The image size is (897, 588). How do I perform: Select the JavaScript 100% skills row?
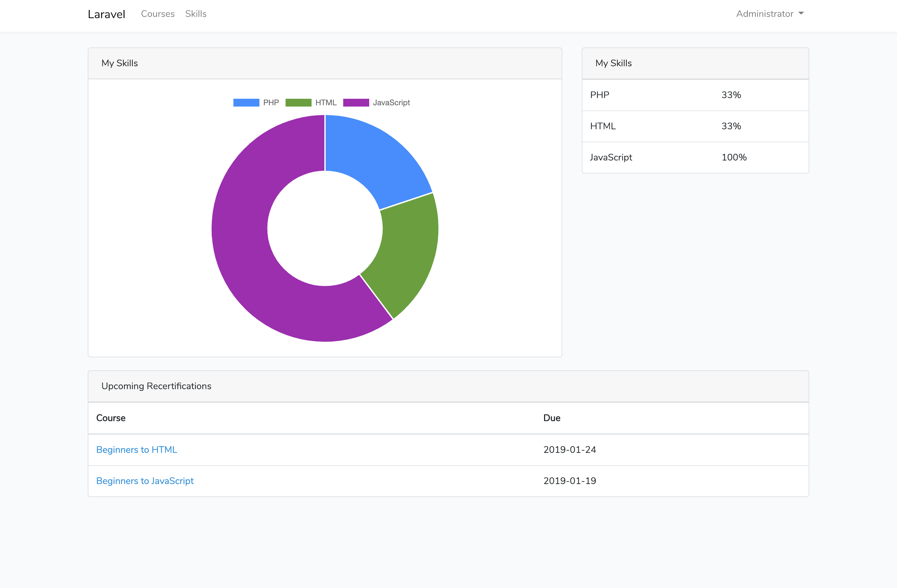[x=695, y=158]
